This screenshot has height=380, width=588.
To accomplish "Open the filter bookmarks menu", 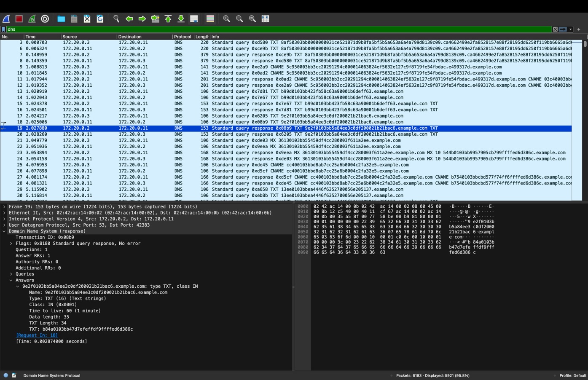I will point(3,29).
